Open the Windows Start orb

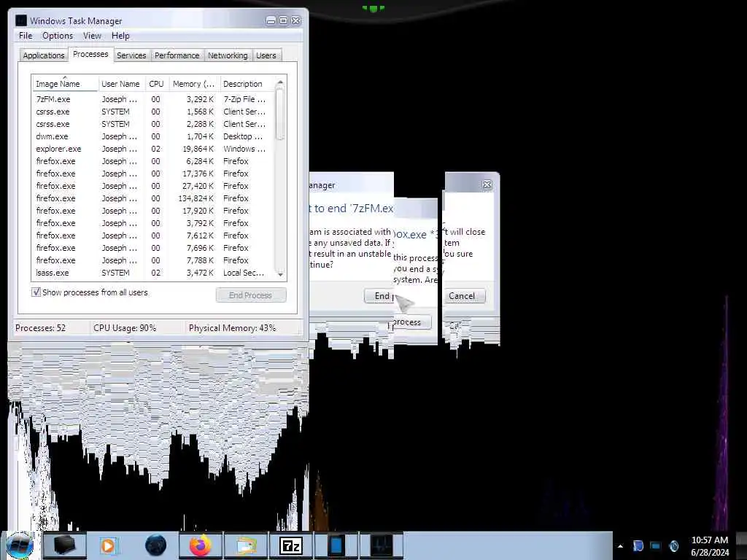(19, 545)
